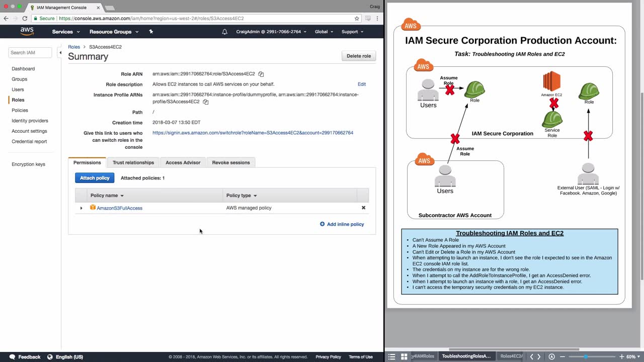The height and width of the screenshot is (362, 644).
Task: Click the Delete role button
Action: point(359,56)
